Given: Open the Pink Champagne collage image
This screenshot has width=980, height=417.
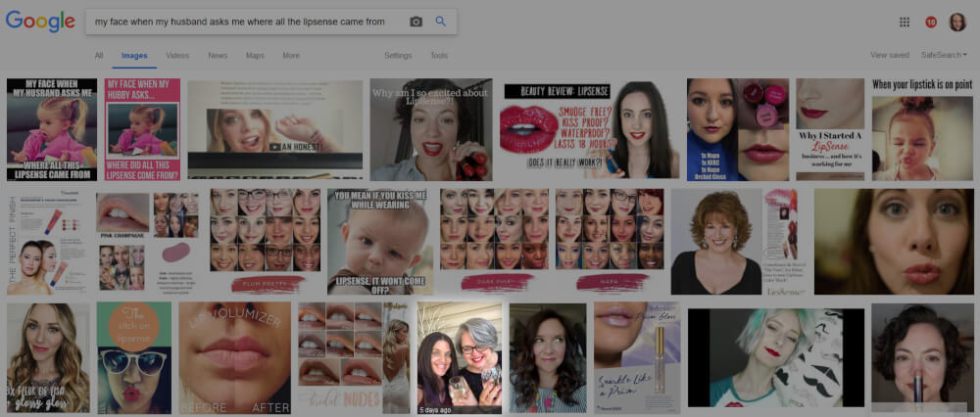Looking at the screenshot, I should tap(148, 242).
